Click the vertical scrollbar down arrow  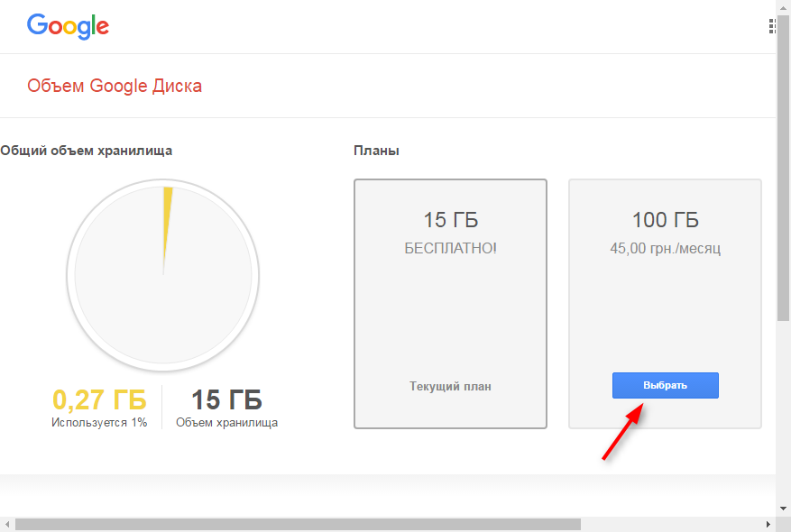pos(784,509)
